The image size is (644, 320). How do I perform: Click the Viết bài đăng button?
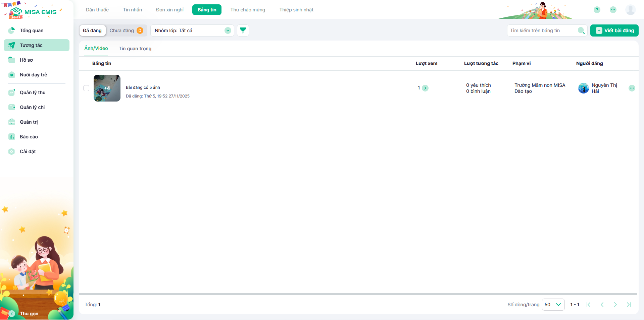(x=614, y=30)
